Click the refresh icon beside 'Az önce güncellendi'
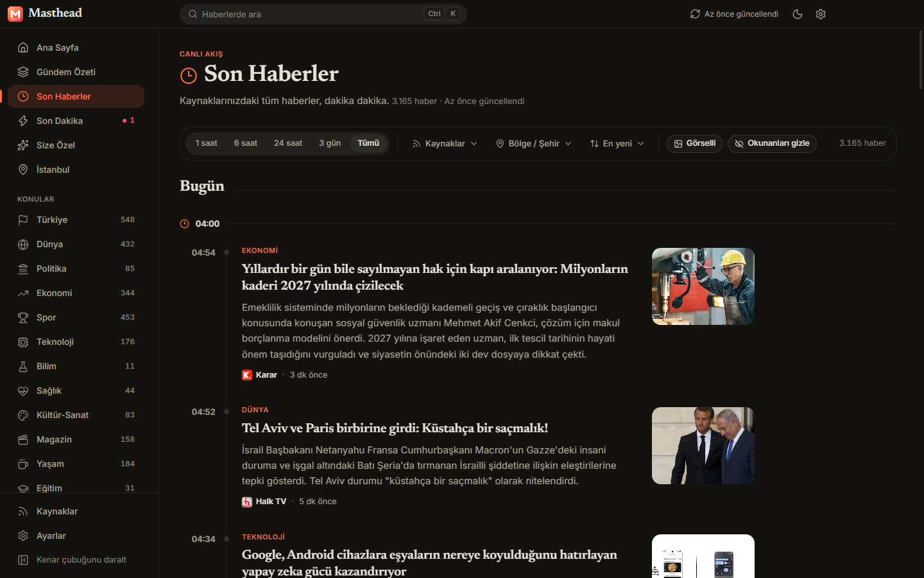Screen dimensions: 924x578 point(695,14)
